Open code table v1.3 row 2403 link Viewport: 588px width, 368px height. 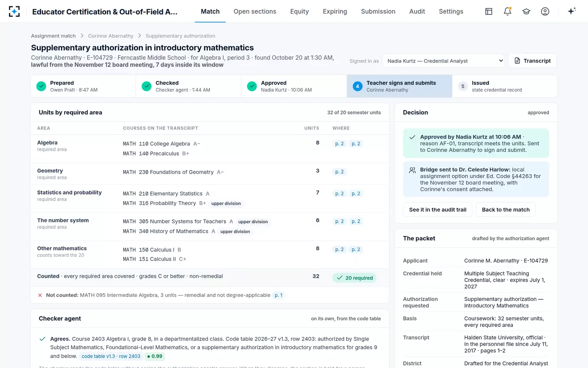[111, 357]
